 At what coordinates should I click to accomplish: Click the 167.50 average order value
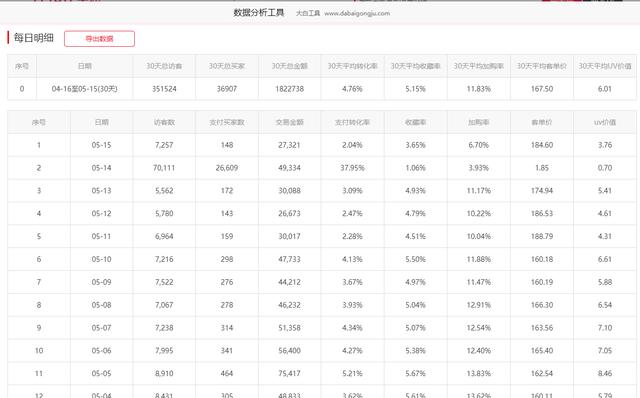[542, 89]
